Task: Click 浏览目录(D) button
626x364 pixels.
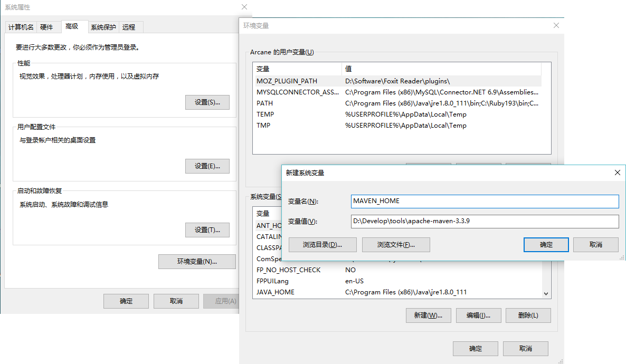Action: coord(323,245)
